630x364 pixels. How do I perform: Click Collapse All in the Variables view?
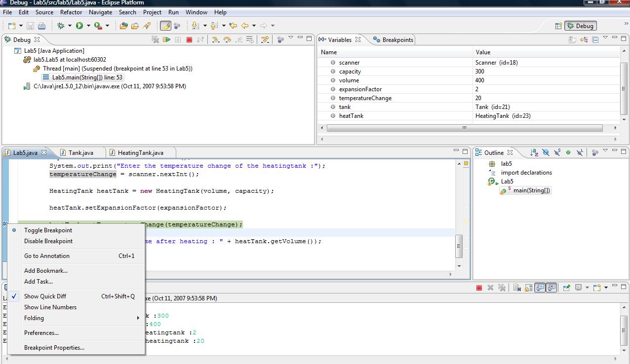pyautogui.click(x=595, y=40)
